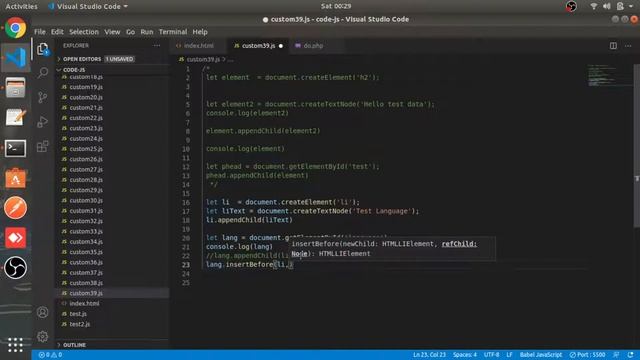Open the Edit menu

click(57, 32)
